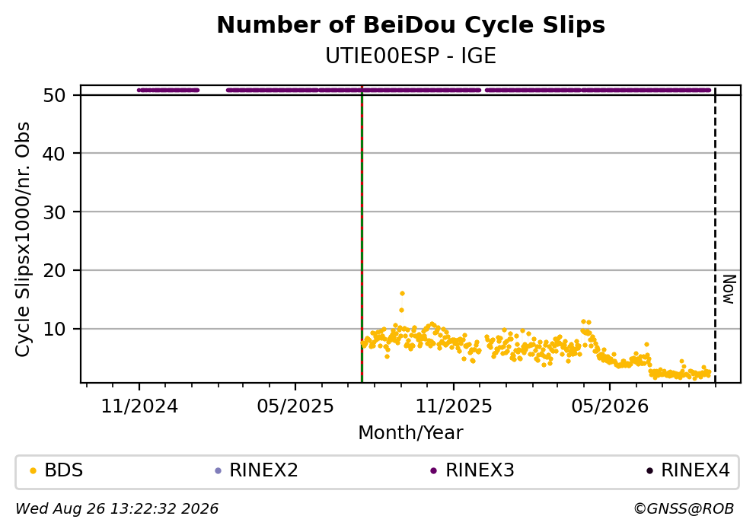Click the dashed Now timeline marker
The height and width of the screenshot is (532, 756).
click(x=715, y=235)
